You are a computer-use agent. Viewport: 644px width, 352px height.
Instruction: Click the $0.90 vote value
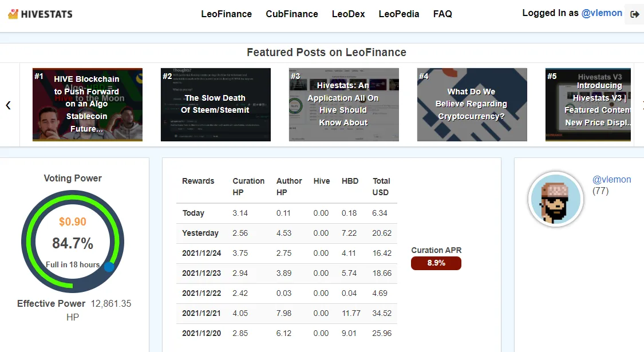(73, 222)
